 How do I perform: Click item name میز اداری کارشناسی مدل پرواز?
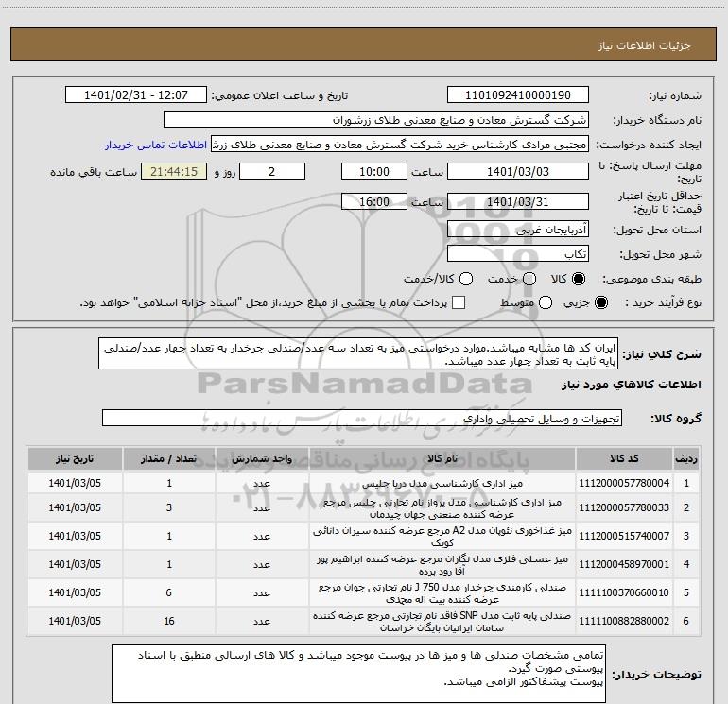442,508
